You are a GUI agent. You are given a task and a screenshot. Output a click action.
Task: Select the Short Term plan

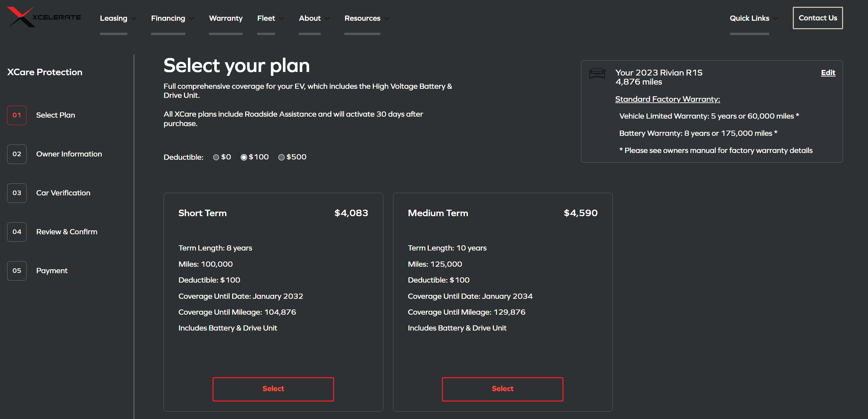[x=273, y=389]
